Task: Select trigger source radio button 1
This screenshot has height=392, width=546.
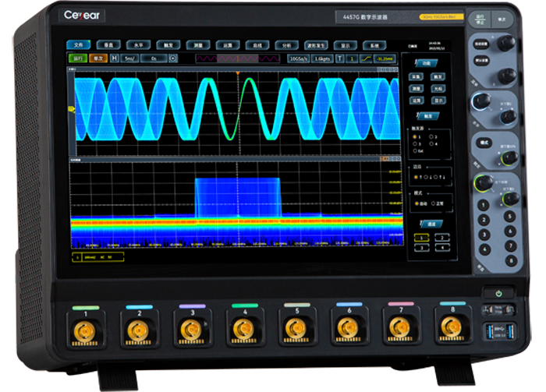Action: (416, 137)
